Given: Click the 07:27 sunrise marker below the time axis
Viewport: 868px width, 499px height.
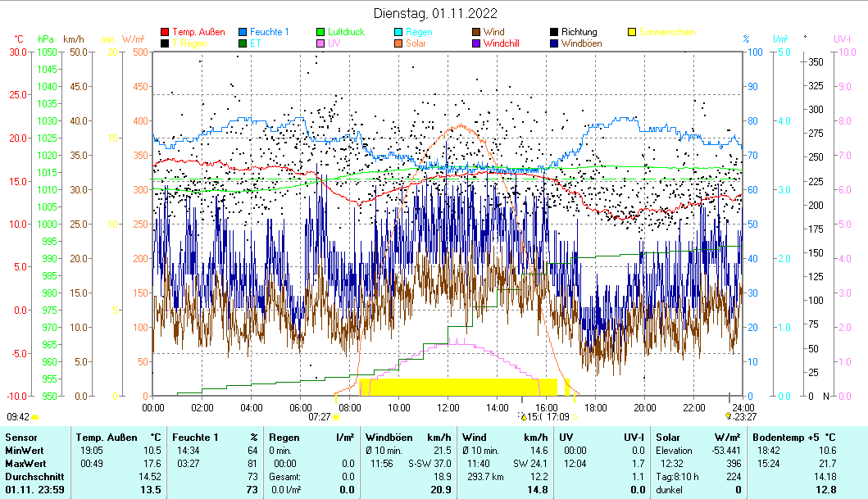Looking at the screenshot, I should [320, 416].
